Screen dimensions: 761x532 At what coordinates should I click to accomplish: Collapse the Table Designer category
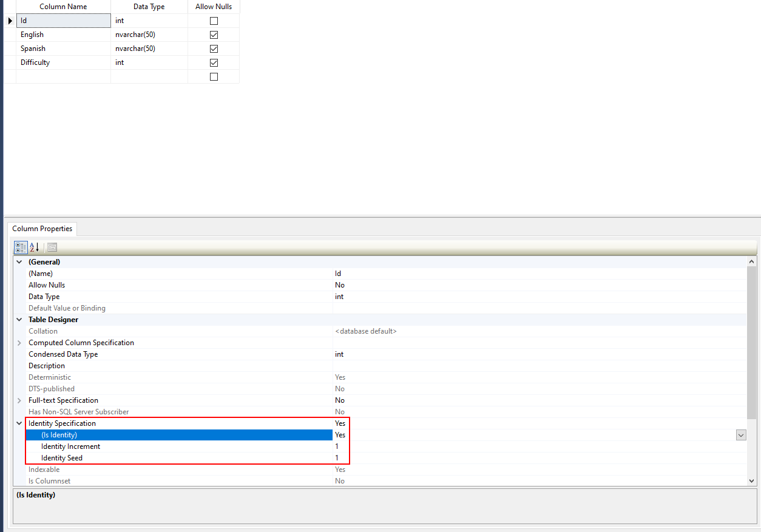(19, 319)
